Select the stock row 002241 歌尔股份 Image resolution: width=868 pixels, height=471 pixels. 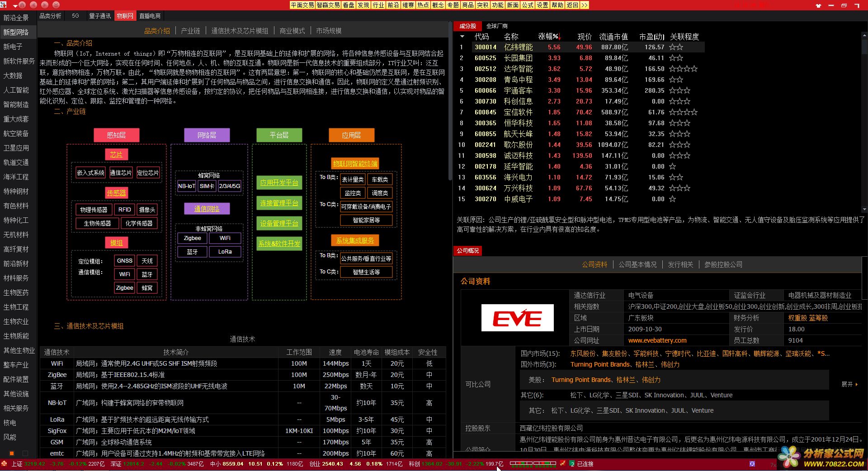(x=580, y=145)
